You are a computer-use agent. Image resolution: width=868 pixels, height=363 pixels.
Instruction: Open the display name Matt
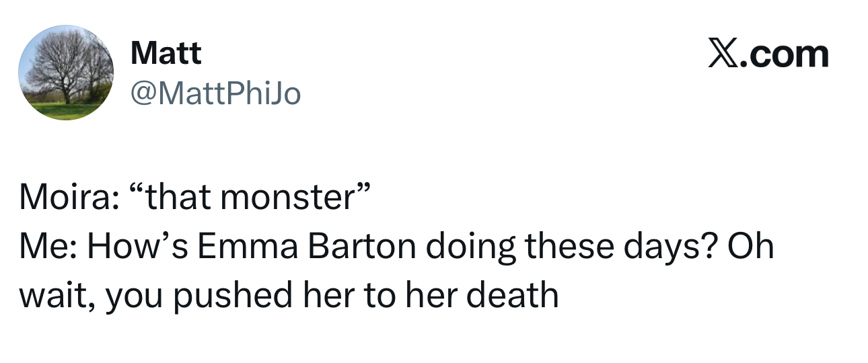(166, 52)
